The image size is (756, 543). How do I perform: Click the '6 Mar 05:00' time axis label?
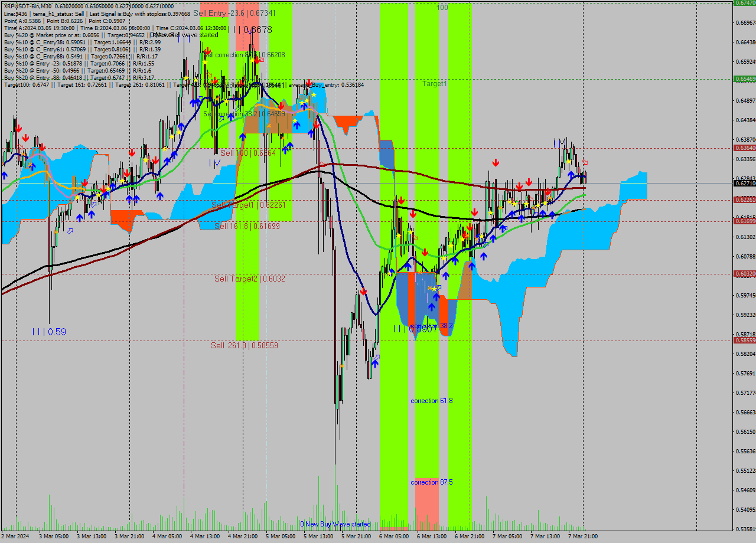[x=394, y=537]
